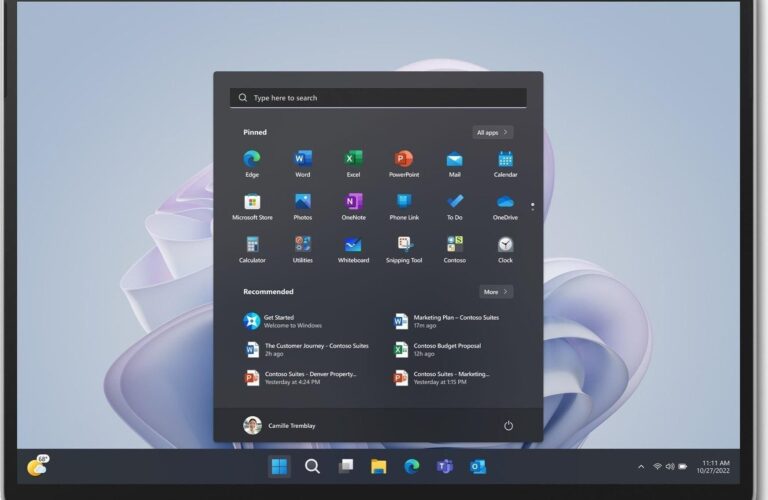
Task: Open Search from the taskbar
Action: click(312, 467)
